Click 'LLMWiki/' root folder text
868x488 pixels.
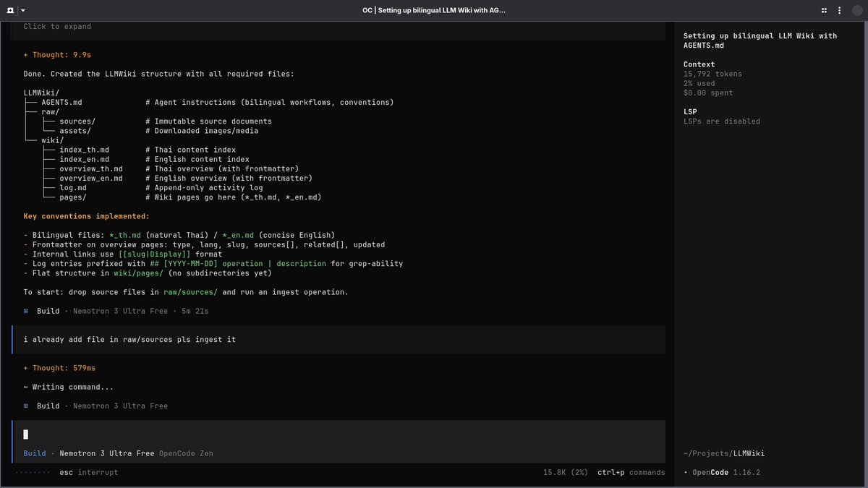point(41,93)
